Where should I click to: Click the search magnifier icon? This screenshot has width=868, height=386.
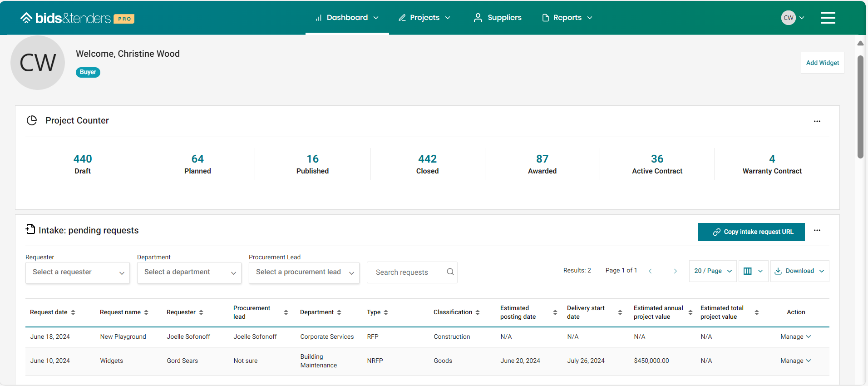(450, 272)
